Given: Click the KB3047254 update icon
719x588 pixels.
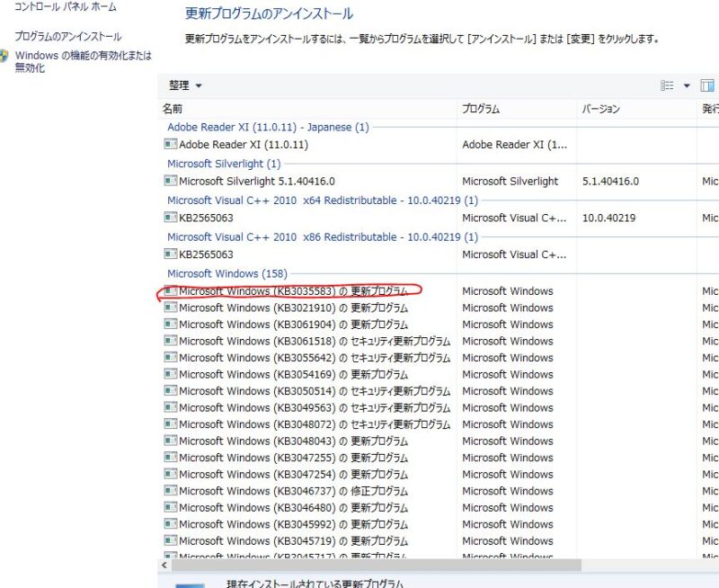Looking at the screenshot, I should pyautogui.click(x=171, y=474).
